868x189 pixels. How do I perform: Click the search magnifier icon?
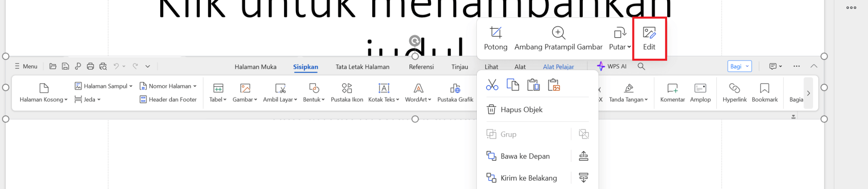pos(641,66)
